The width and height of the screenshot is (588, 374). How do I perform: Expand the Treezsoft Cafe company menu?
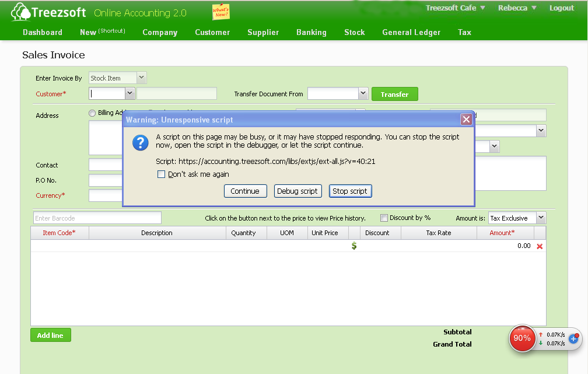(x=455, y=8)
